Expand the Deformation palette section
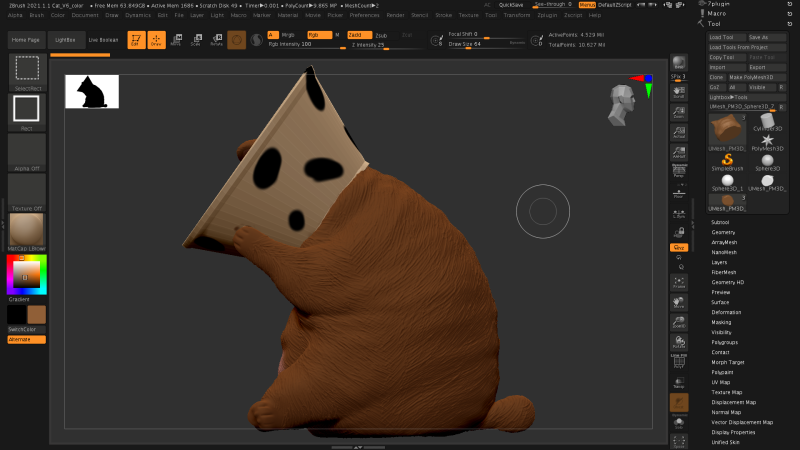800x450 pixels. tap(726, 312)
